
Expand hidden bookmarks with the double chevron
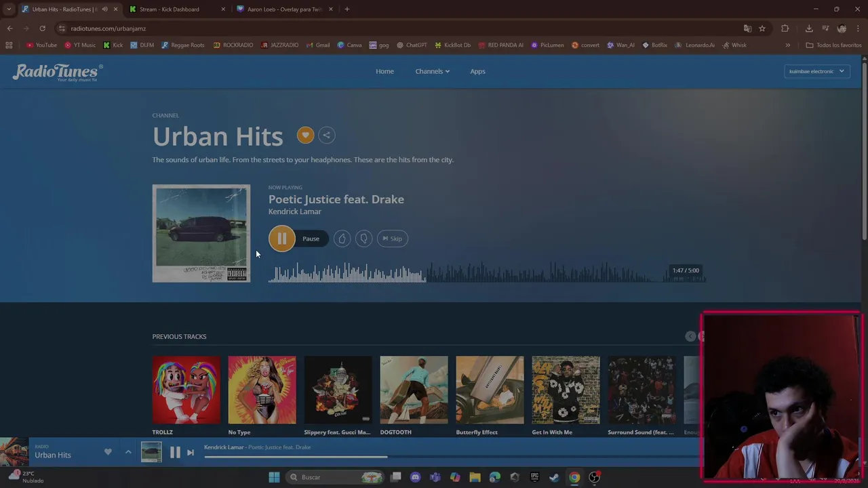(x=787, y=45)
